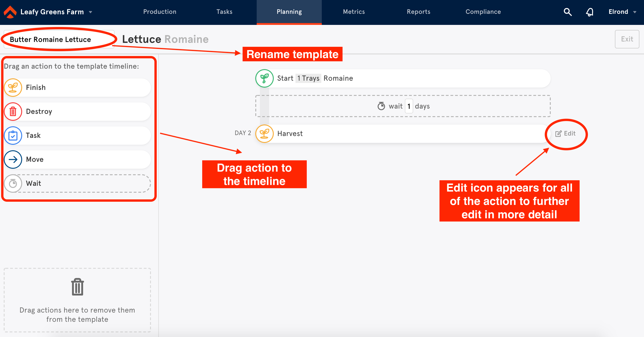Click the Harvest step label
The height and width of the screenshot is (337, 644).
(x=290, y=133)
